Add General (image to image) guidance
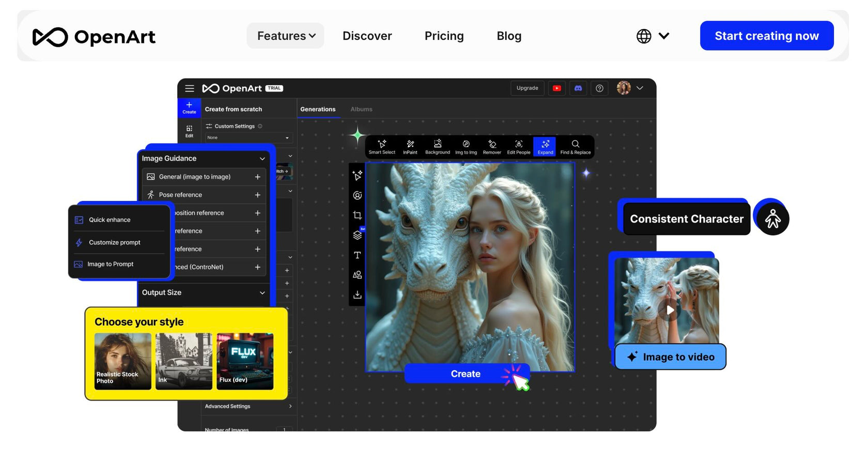The image size is (868, 449). click(x=257, y=177)
